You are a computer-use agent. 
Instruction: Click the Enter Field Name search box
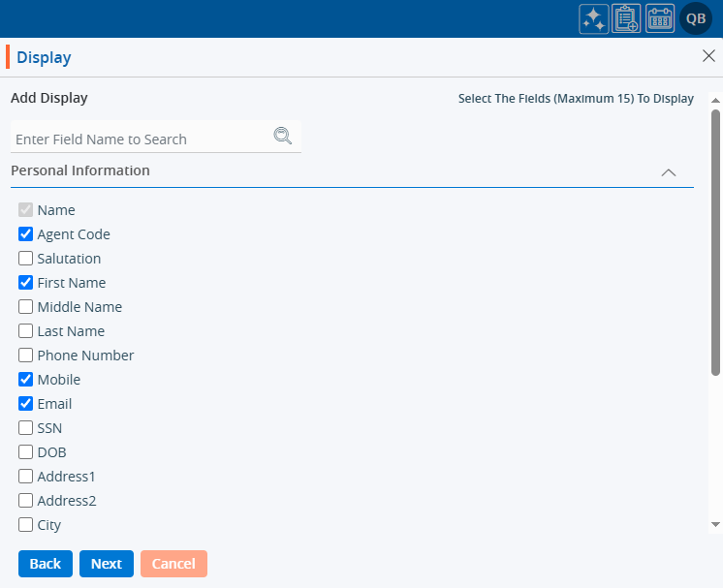[141, 139]
